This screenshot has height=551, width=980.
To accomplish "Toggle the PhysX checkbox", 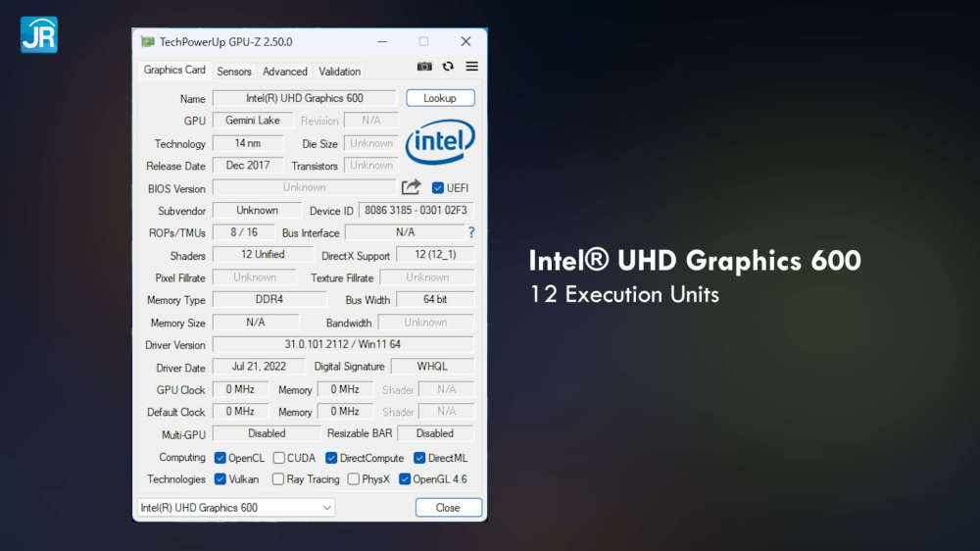I will pyautogui.click(x=353, y=479).
